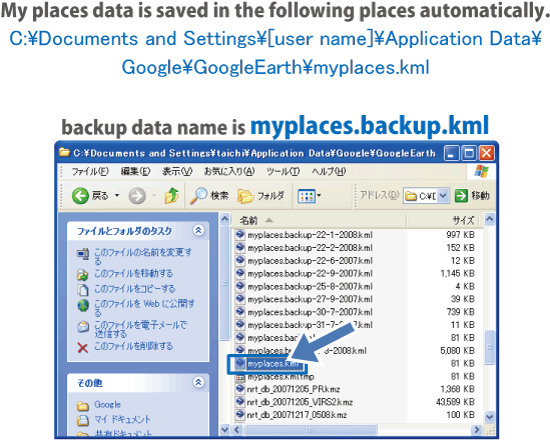Image resolution: width=550 pixels, height=440 pixels.
Task: Open マイ ドキュメント in other places
Action: 122,419
